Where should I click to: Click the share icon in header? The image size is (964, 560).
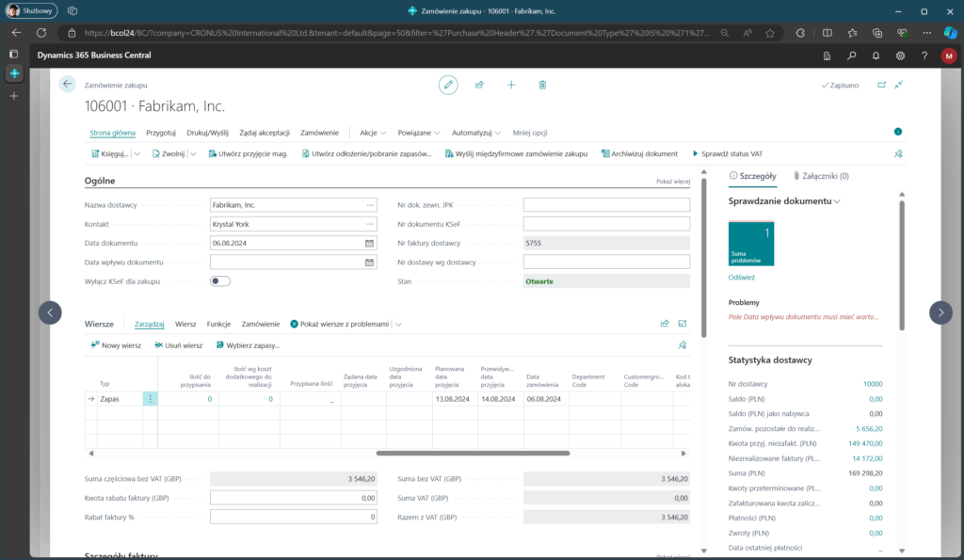(x=479, y=85)
